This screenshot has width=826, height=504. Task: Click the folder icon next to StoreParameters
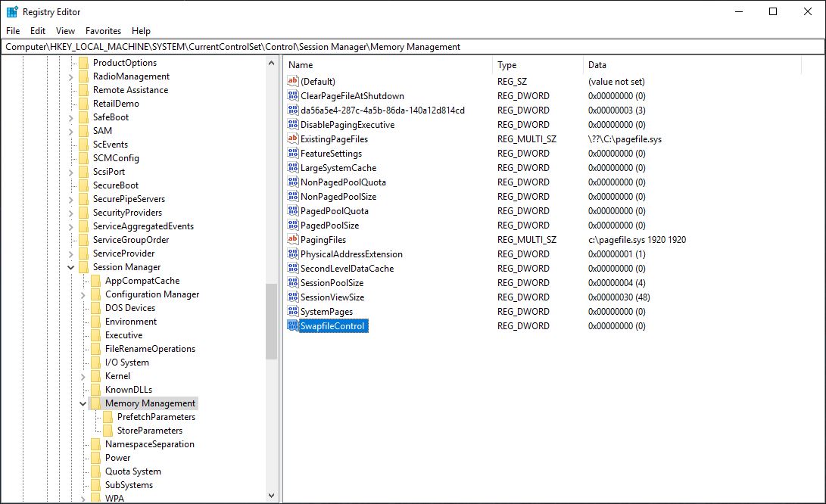coord(108,431)
